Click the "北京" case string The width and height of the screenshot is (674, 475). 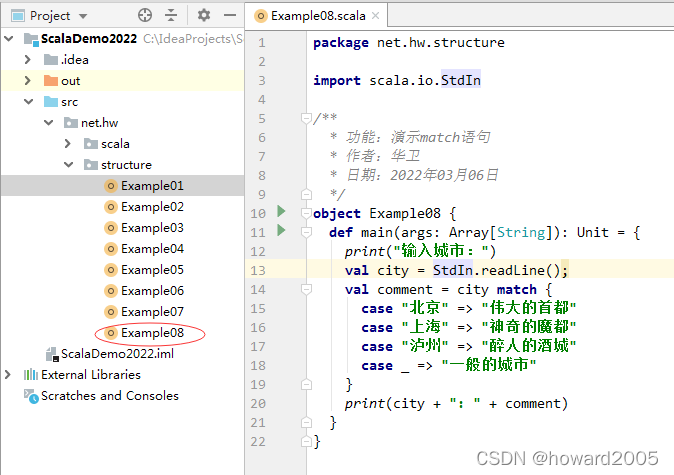(425, 308)
